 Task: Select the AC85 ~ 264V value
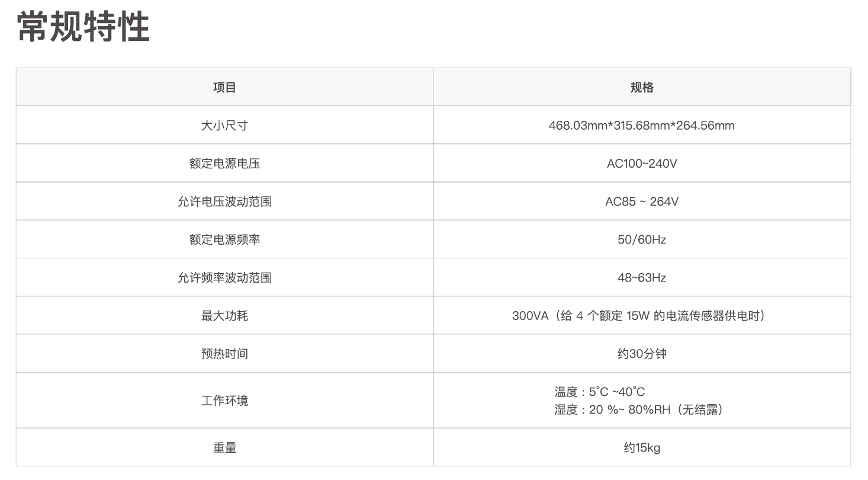click(x=642, y=201)
